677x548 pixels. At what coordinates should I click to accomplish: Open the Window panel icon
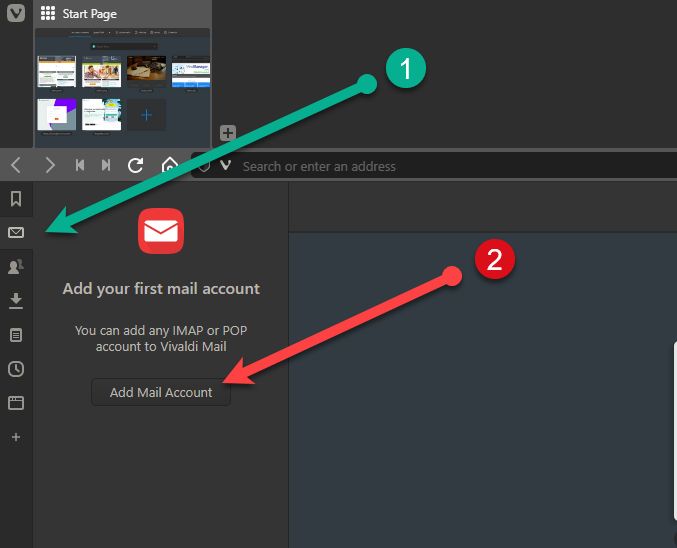(x=16, y=403)
